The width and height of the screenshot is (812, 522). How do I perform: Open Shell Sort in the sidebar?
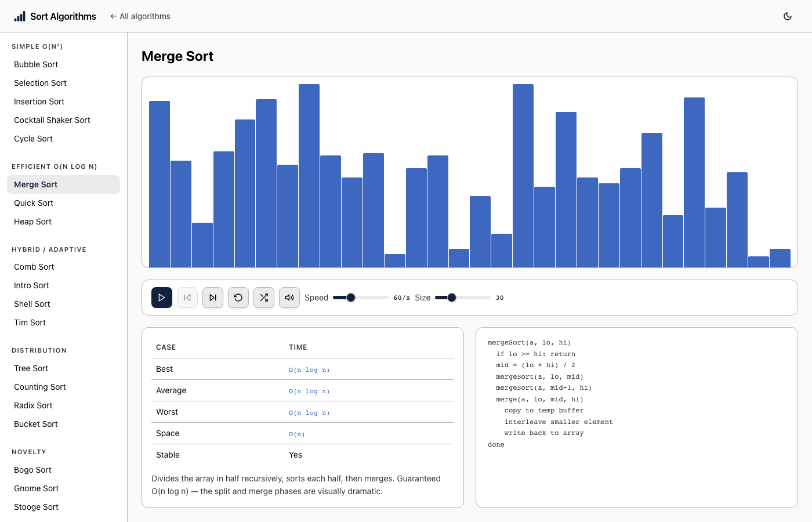(64, 304)
